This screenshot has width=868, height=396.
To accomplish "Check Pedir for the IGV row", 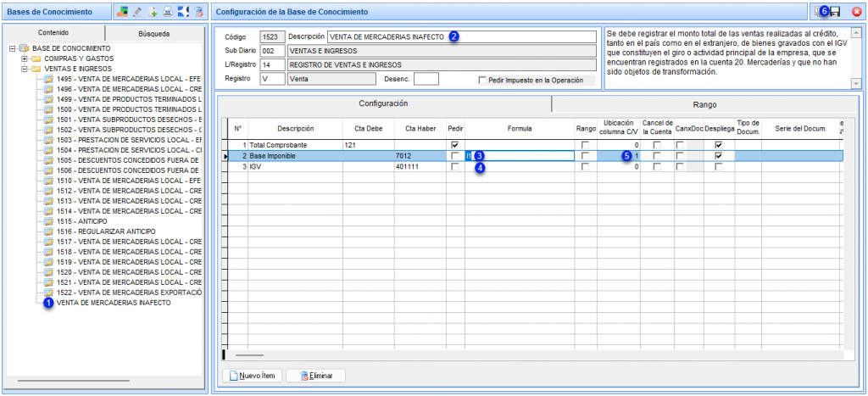I will 455,166.
